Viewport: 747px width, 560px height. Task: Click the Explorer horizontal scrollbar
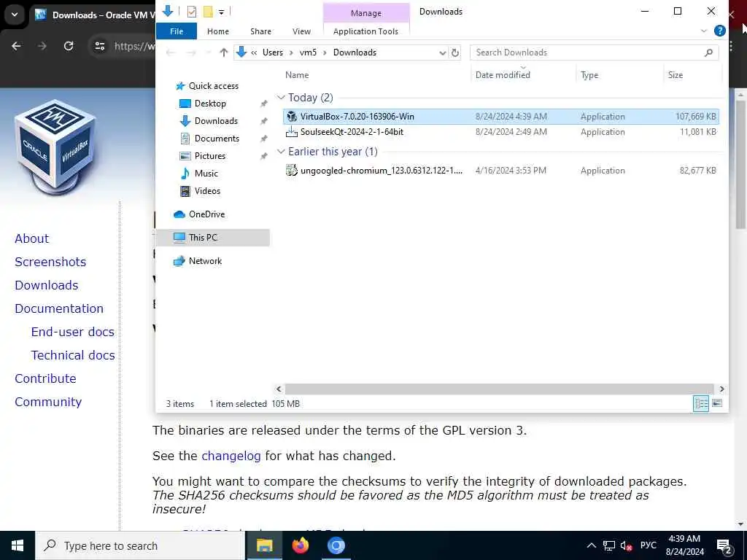pos(500,389)
